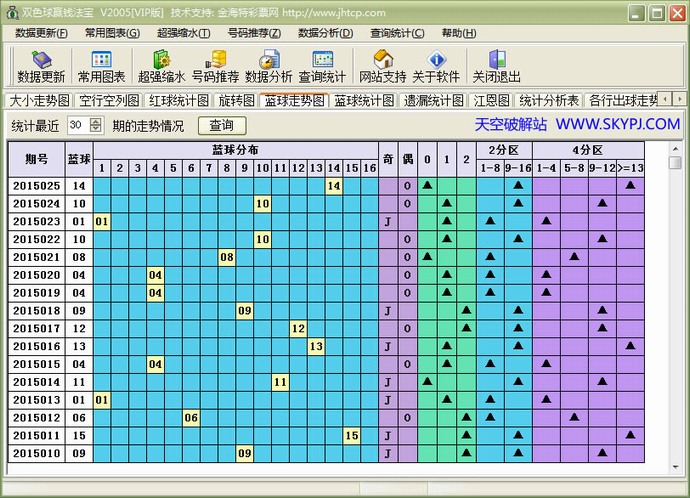Open the 帮助(H) menu
The image size is (690, 498).
[459, 33]
